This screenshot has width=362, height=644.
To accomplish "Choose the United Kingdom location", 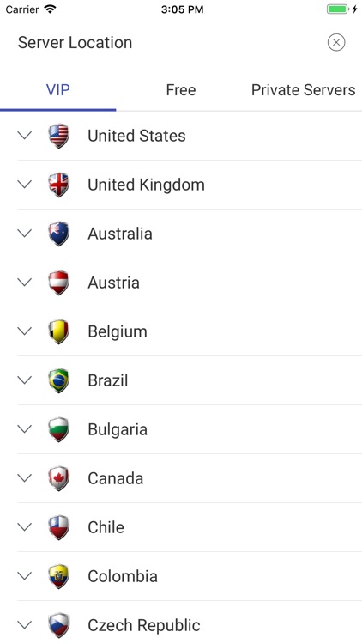I will 190,185.
